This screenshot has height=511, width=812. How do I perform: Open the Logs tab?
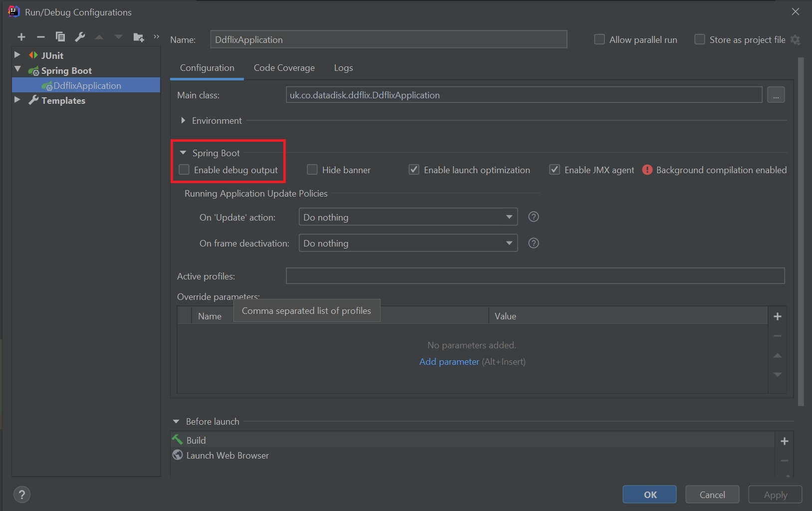tap(343, 68)
